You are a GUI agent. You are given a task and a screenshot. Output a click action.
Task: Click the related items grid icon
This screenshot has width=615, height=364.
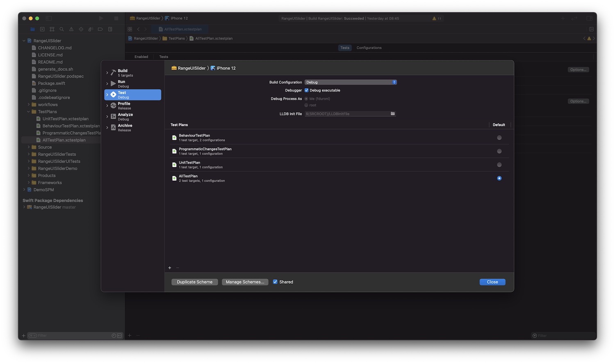click(x=130, y=29)
